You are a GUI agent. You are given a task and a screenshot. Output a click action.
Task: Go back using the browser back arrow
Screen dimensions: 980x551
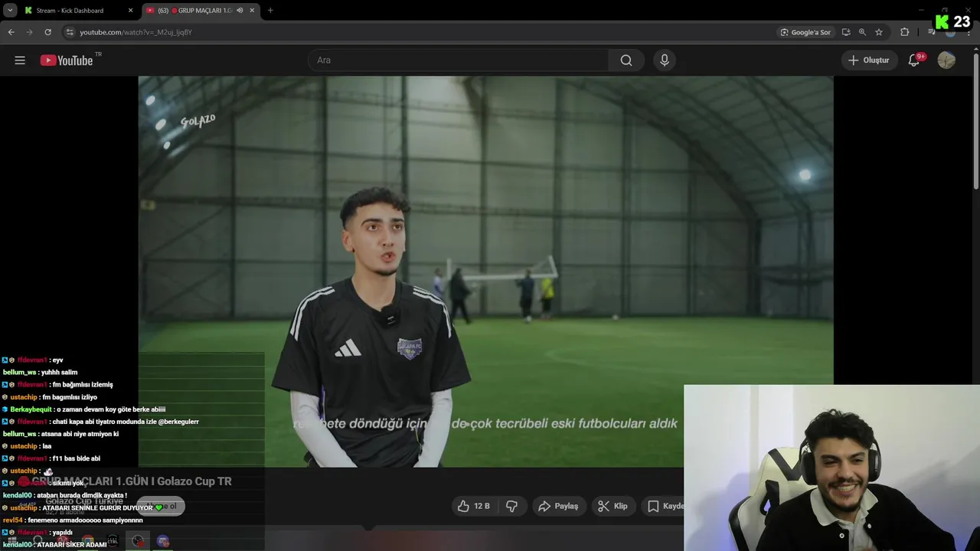pyautogui.click(x=11, y=32)
